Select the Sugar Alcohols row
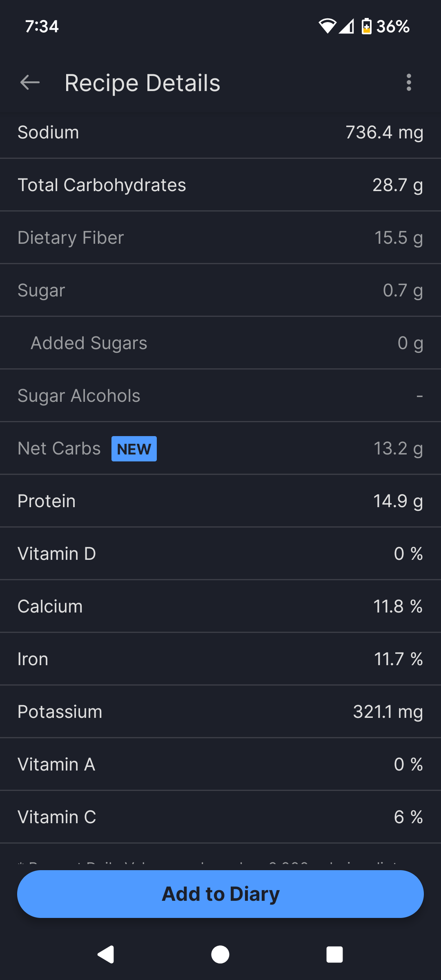 point(220,396)
